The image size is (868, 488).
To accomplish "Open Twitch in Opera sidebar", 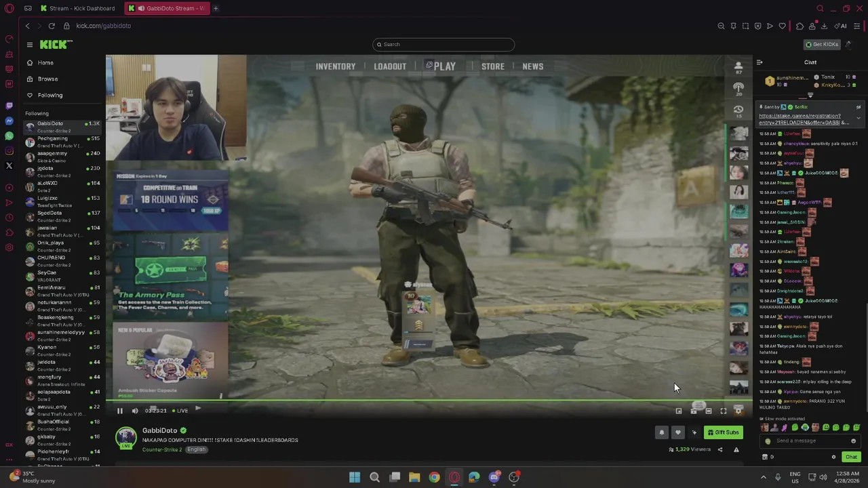I will [x=9, y=106].
